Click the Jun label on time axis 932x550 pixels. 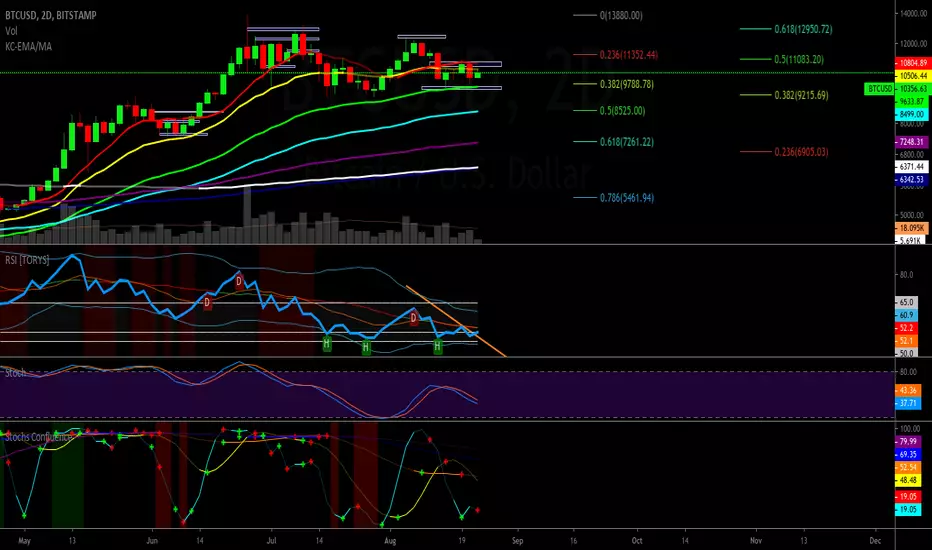tap(152, 541)
